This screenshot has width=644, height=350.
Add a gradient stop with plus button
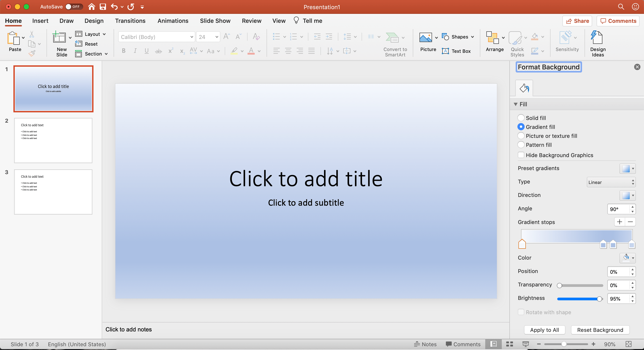point(619,222)
